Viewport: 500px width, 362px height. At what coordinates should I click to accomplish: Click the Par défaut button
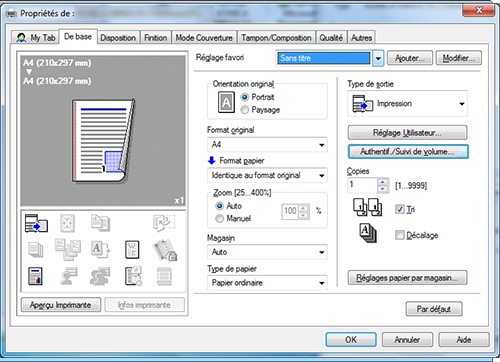pyautogui.click(x=434, y=309)
